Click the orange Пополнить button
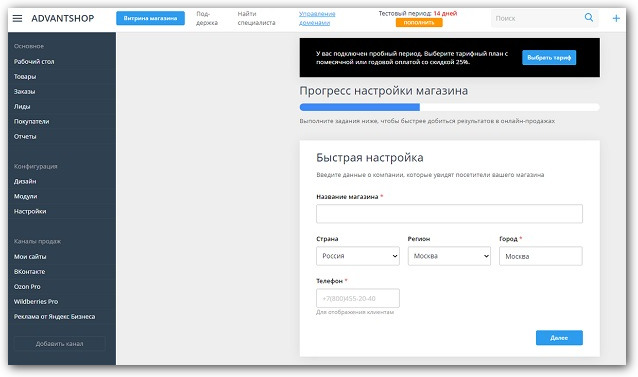638x377 pixels. (419, 23)
